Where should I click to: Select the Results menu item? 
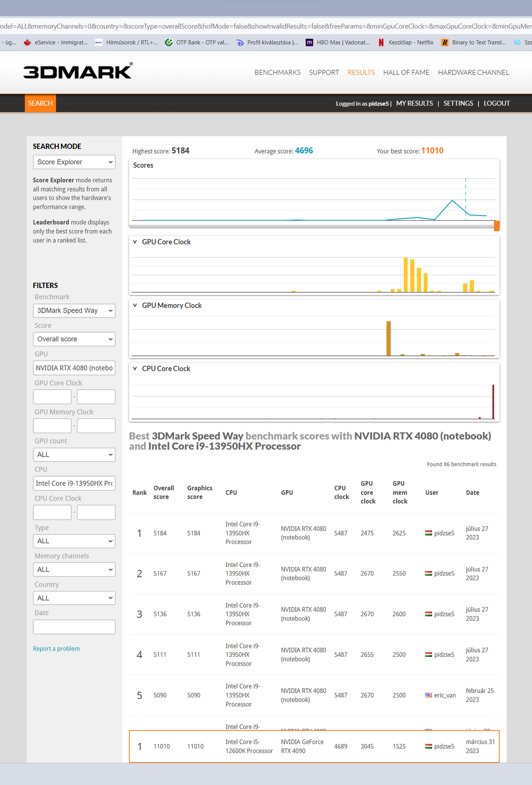pyautogui.click(x=361, y=72)
